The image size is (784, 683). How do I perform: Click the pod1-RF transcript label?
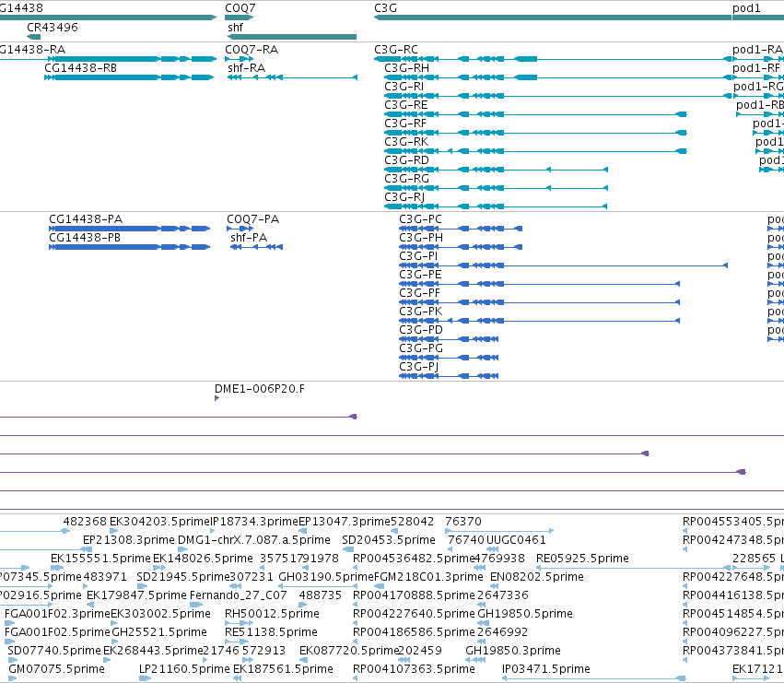coord(756,67)
